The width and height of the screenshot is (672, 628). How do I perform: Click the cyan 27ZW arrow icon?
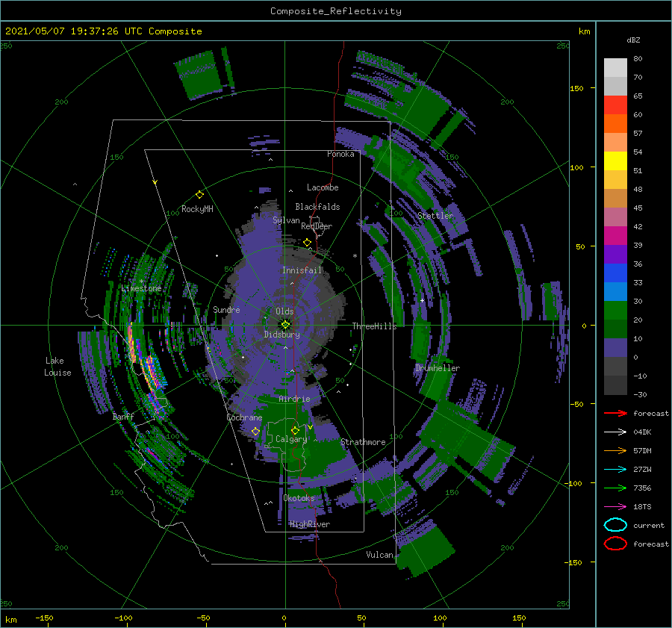pos(615,470)
